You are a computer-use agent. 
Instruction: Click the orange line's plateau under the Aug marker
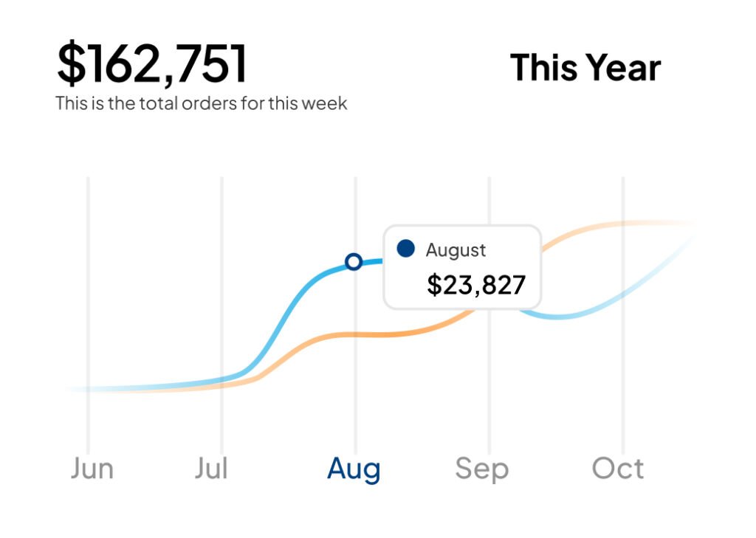tap(354, 334)
